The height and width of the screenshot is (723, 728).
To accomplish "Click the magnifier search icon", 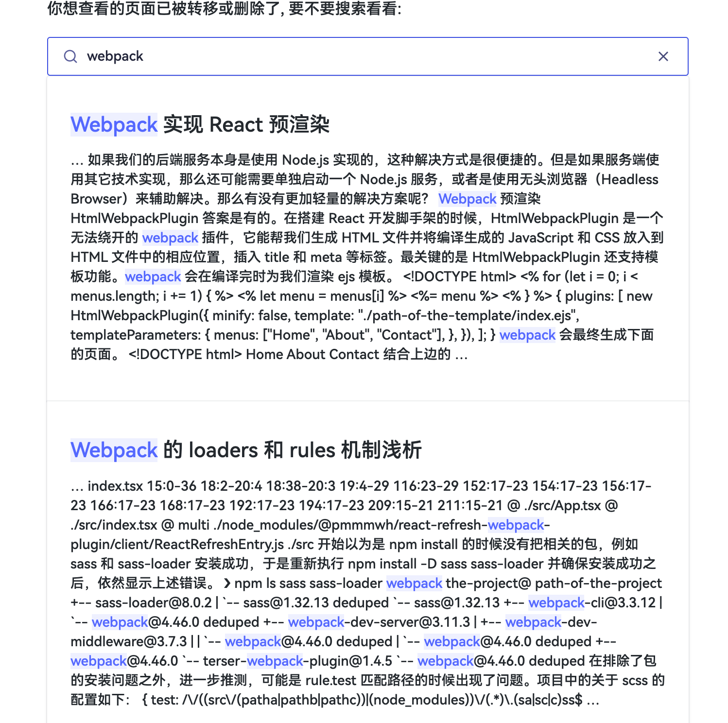I will 70,56.
